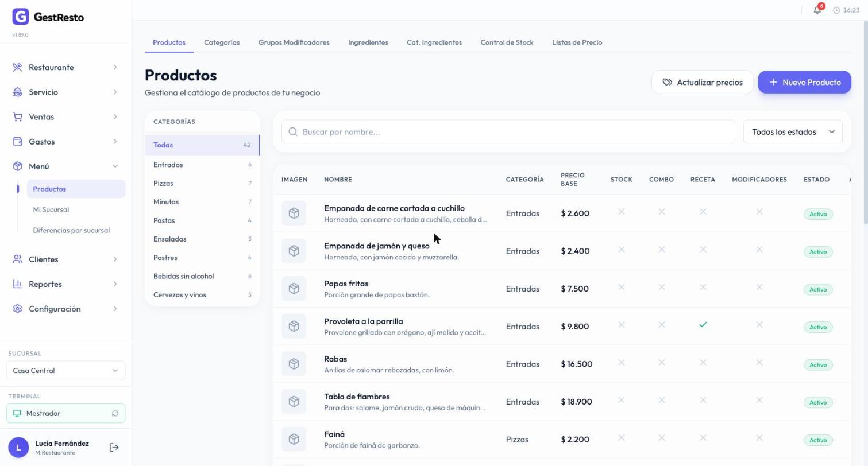This screenshot has width=868, height=466.
Task: Click the Nuevo Producto button
Action: tap(804, 82)
